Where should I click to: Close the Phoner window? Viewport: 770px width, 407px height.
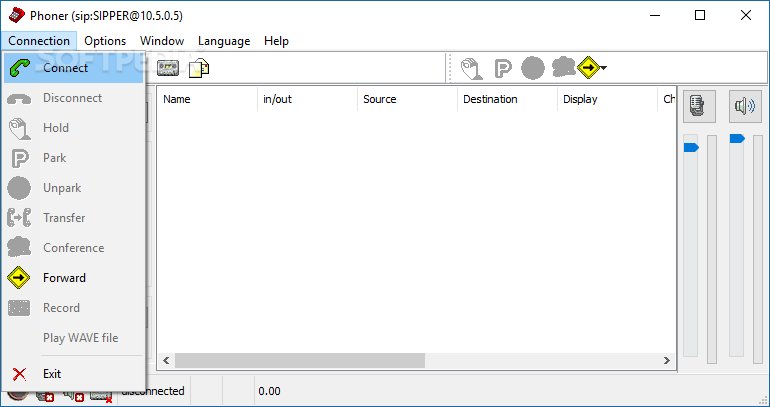tap(745, 15)
